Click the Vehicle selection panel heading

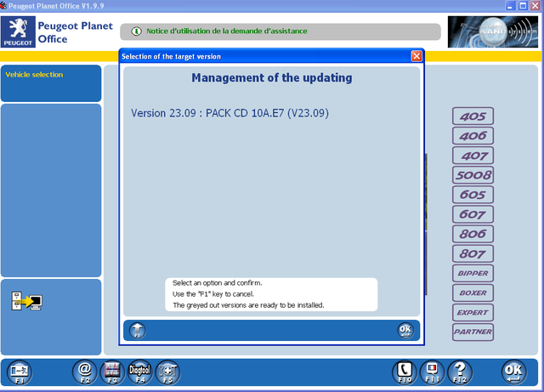pyautogui.click(x=34, y=75)
